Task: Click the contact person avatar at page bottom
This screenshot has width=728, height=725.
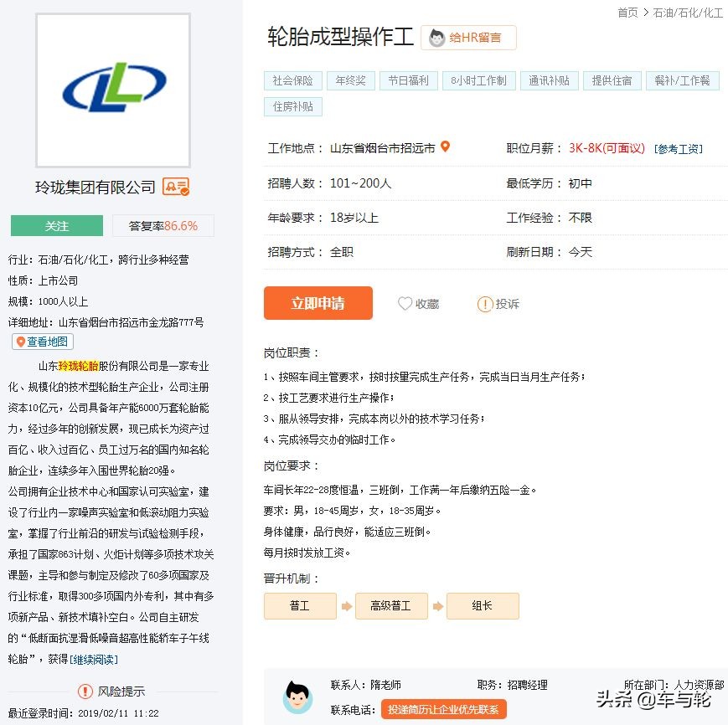Action: (297, 699)
